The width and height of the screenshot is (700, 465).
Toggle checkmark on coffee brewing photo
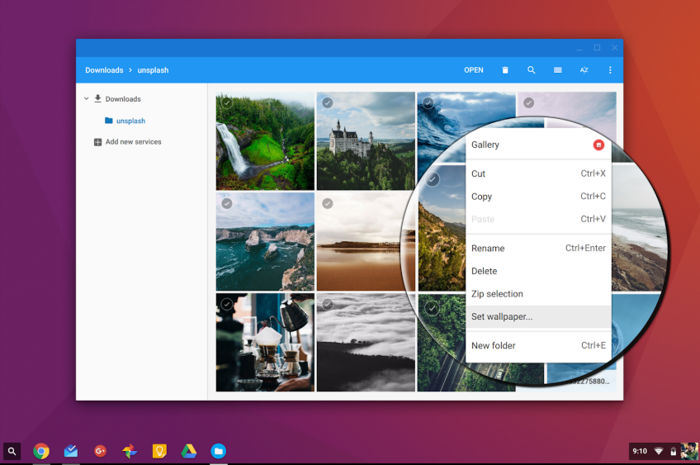[227, 304]
